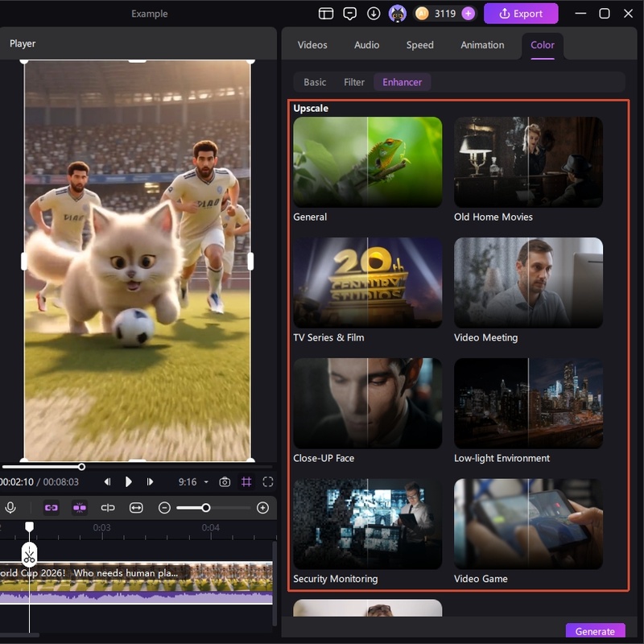Open the cat avatar profile
The width and height of the screenshot is (644, 644).
(x=397, y=14)
